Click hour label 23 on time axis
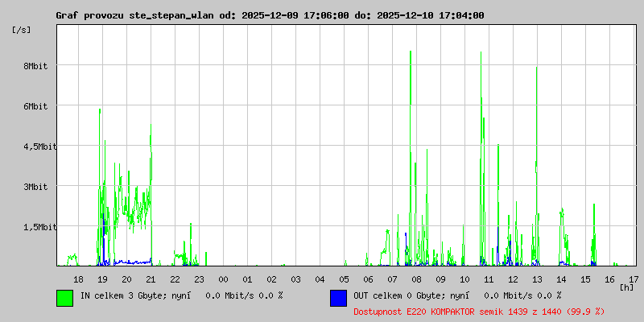Image resolution: width=644 pixels, height=322 pixels. click(x=199, y=279)
